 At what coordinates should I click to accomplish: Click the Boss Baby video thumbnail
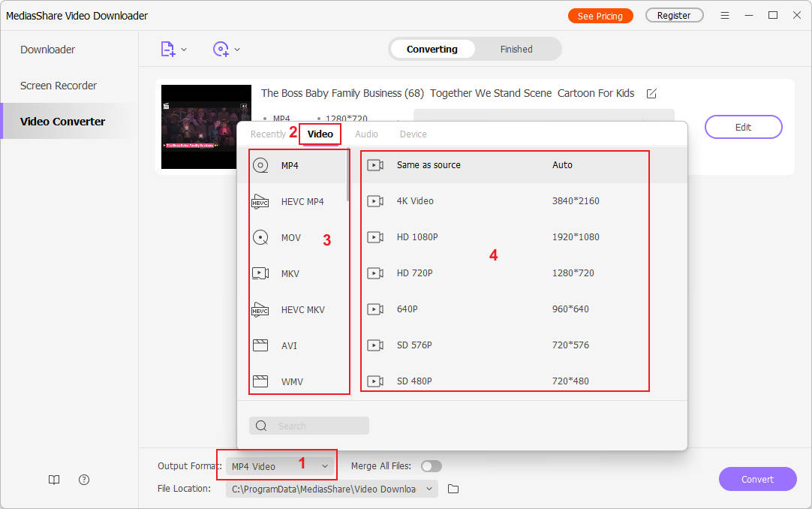point(206,127)
